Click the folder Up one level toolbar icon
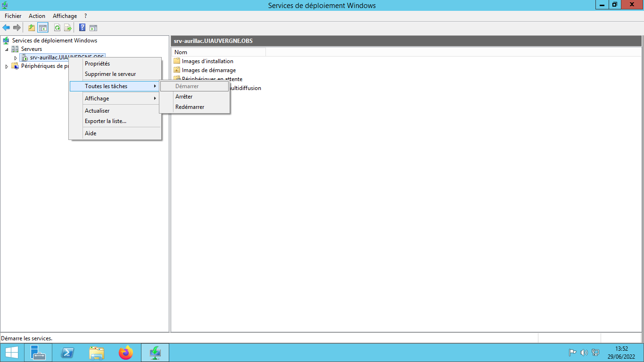Image resolution: width=644 pixels, height=362 pixels. [x=32, y=27]
